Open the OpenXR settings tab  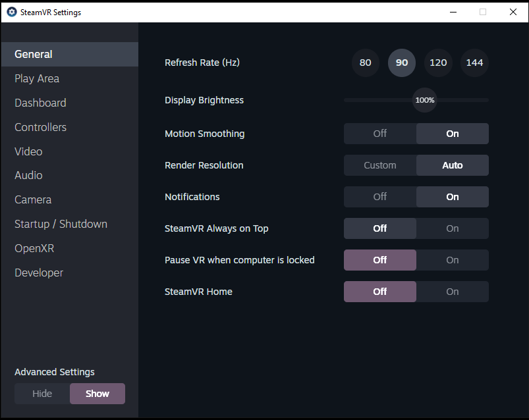click(x=70, y=248)
